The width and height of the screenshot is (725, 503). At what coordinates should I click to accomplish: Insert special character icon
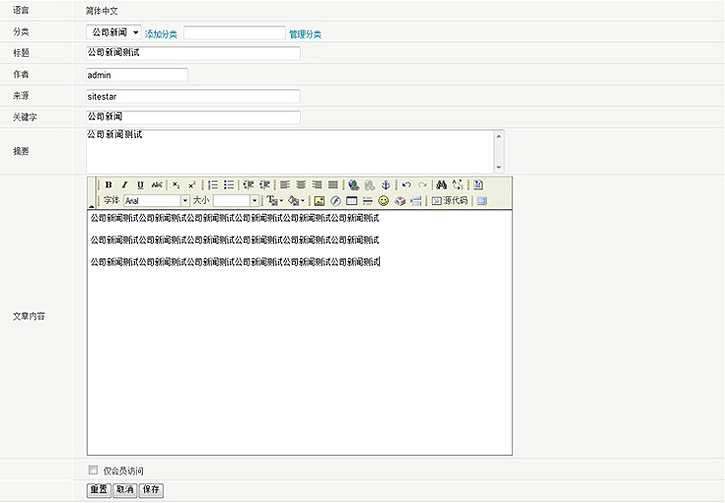point(400,201)
